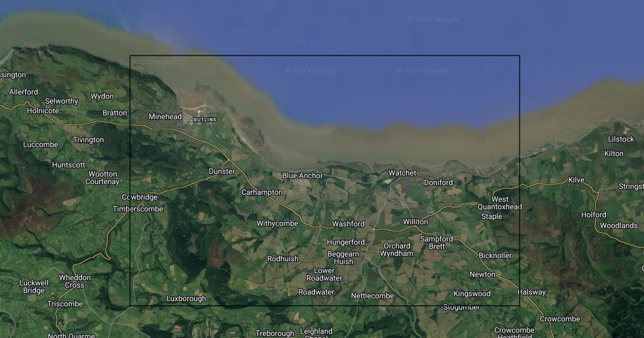Click the Luxborough village label
Image resolution: width=644 pixels, height=338 pixels.
[186, 298]
